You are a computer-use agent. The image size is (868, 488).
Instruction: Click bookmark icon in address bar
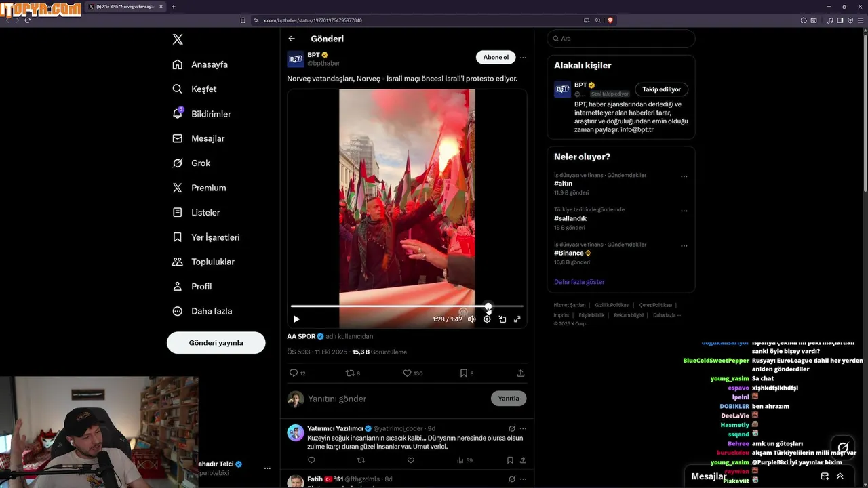click(x=243, y=20)
